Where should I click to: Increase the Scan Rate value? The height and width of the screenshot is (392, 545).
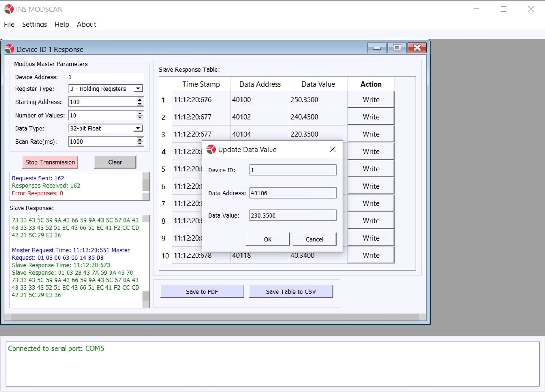click(140, 139)
